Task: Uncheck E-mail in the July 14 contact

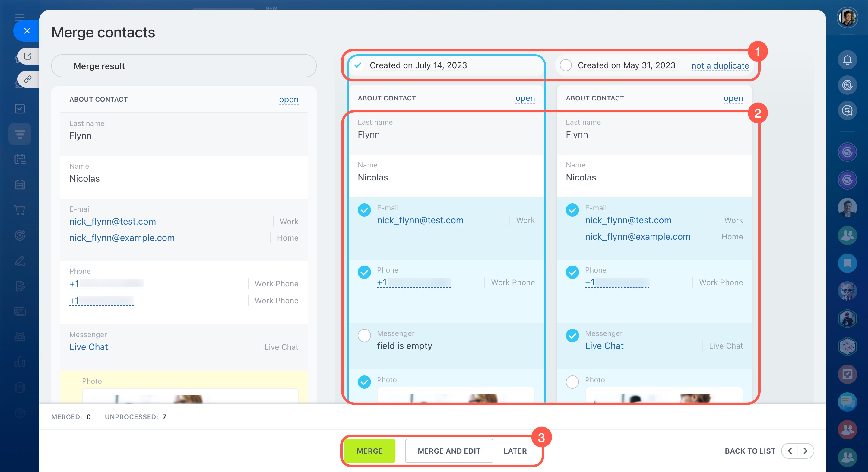Action: pyautogui.click(x=364, y=210)
